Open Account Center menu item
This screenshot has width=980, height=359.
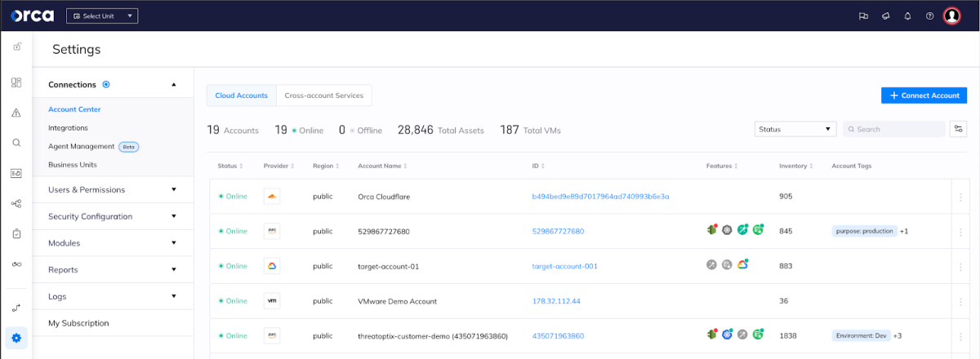[x=74, y=109]
